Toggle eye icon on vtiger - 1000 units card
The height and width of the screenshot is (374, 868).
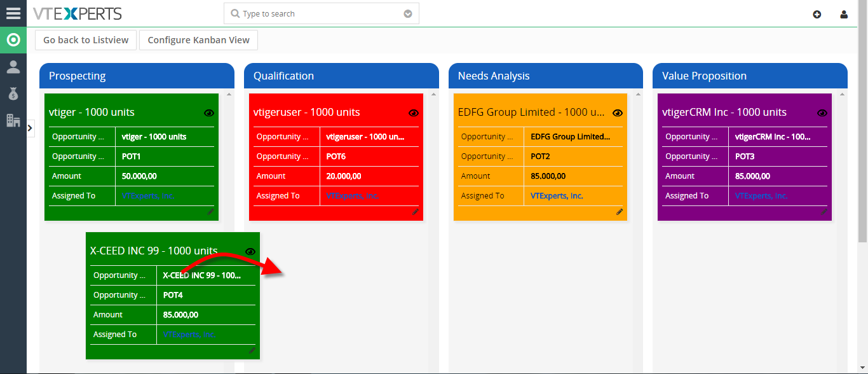[x=209, y=113]
